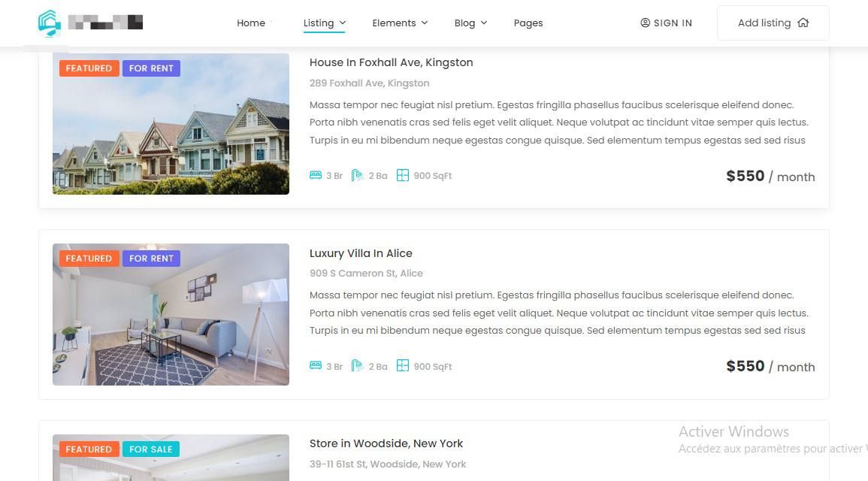Click the user icon beside SIGN IN
868x481 pixels.
645,23
